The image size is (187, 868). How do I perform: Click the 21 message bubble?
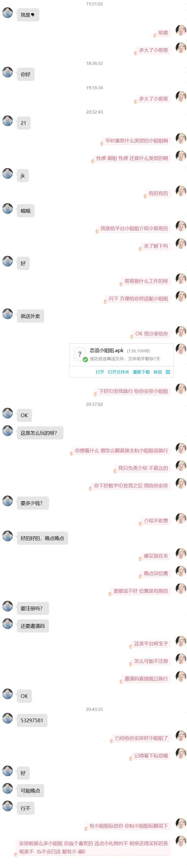(24, 123)
